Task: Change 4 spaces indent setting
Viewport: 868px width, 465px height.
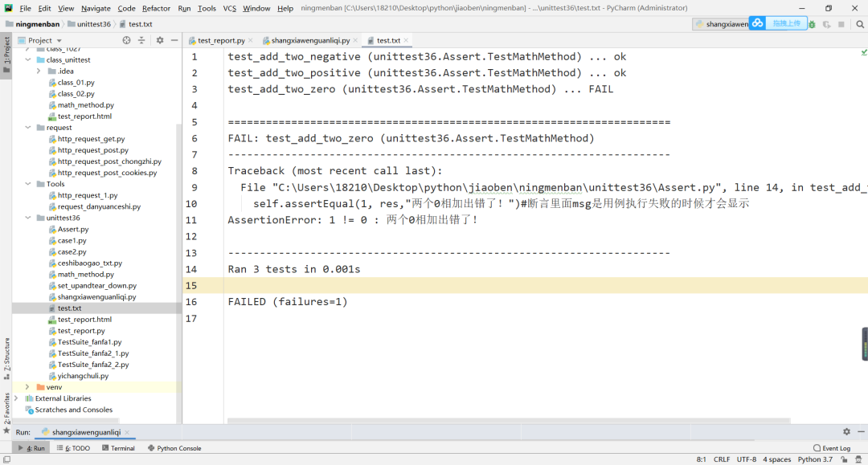Action: (x=776, y=459)
